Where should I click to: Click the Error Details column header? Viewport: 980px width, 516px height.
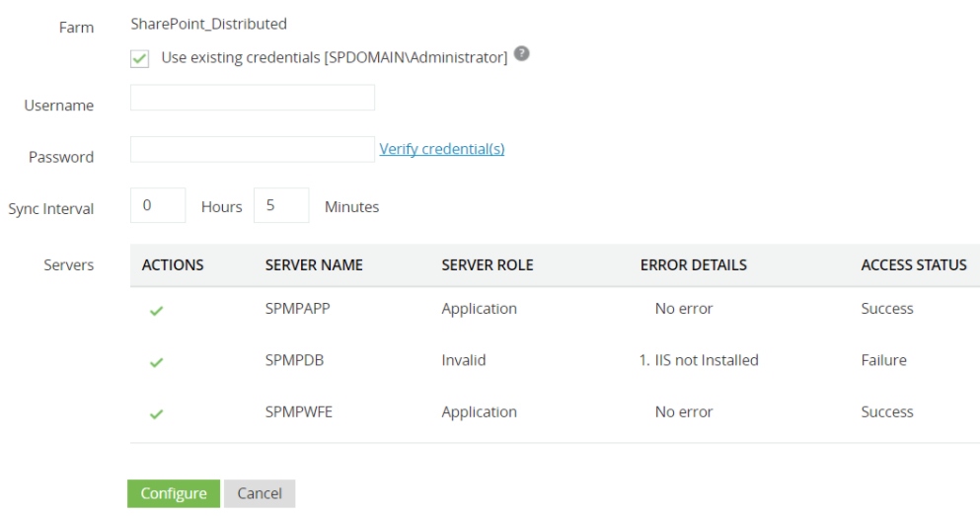click(693, 265)
